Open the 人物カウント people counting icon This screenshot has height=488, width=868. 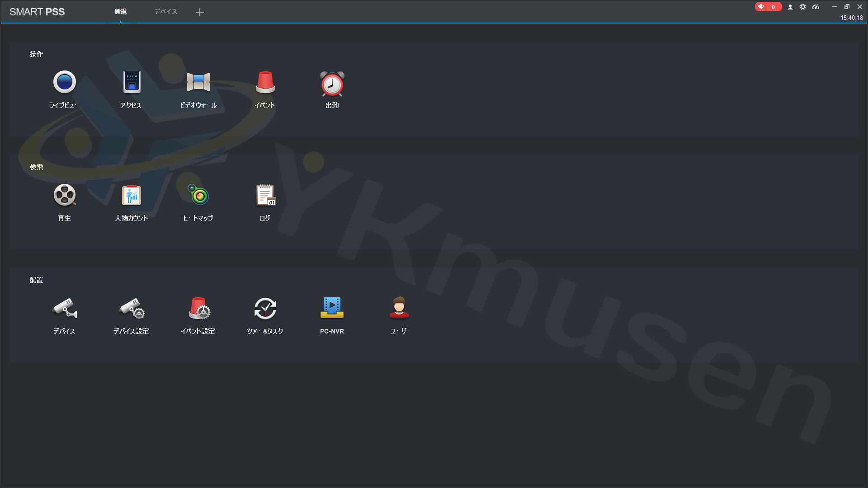pyautogui.click(x=131, y=196)
